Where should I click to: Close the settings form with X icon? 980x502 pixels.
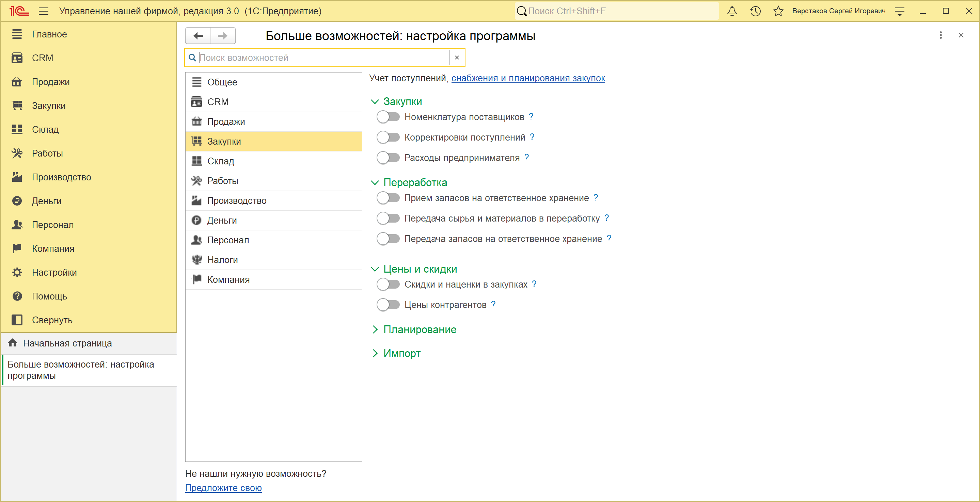pos(961,35)
